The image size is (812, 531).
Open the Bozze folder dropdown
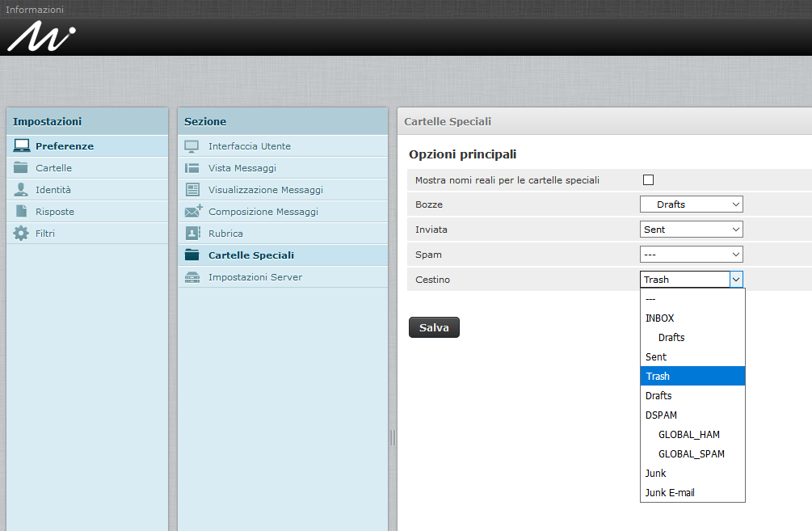pyautogui.click(x=691, y=204)
